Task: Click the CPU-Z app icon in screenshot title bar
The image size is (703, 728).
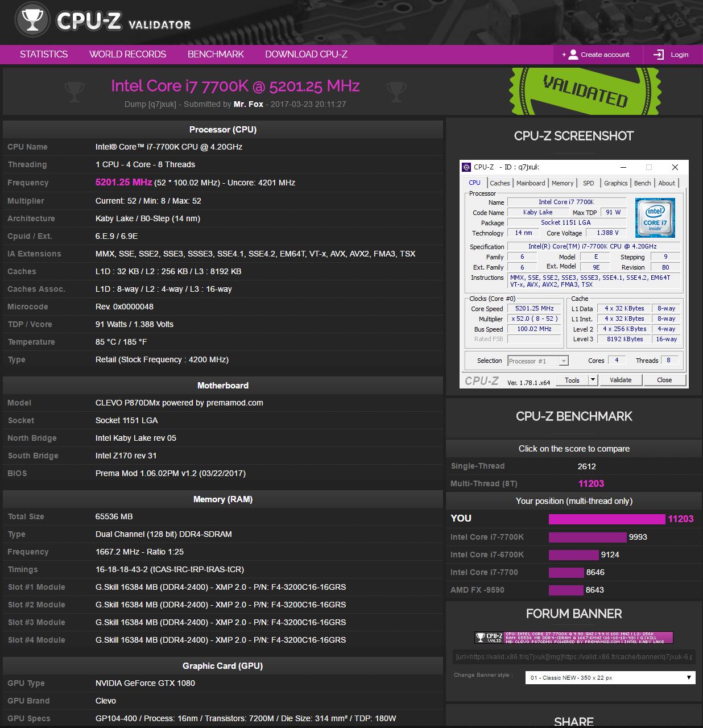Action: [466, 167]
